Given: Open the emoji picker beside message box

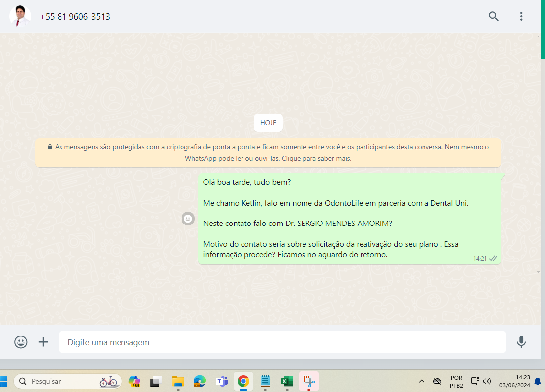Looking at the screenshot, I should (21, 342).
